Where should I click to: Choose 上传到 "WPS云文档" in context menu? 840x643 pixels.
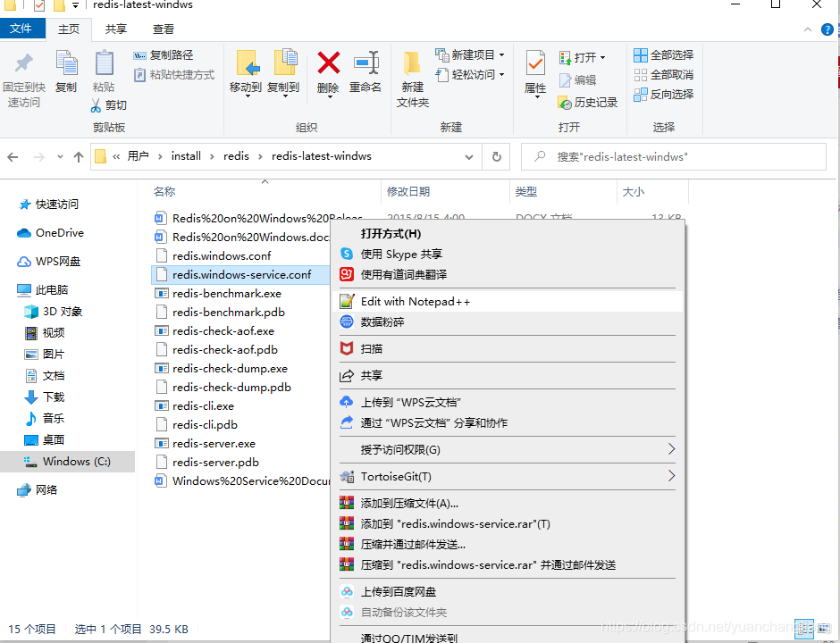[x=508, y=402]
